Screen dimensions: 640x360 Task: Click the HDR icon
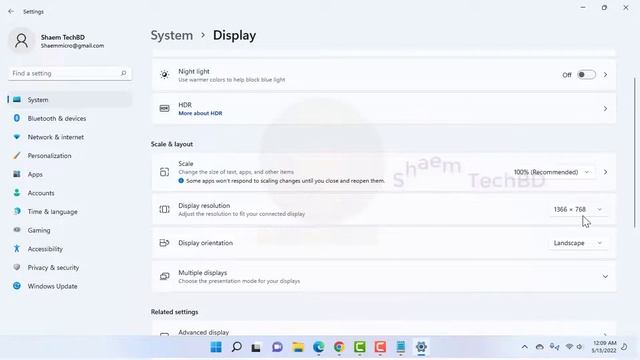(164, 109)
